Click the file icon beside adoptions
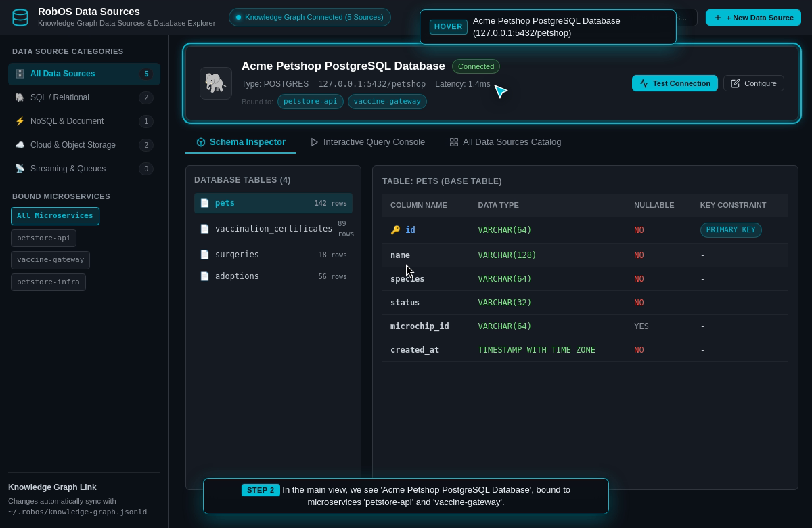This screenshot has width=812, height=528. [204, 276]
